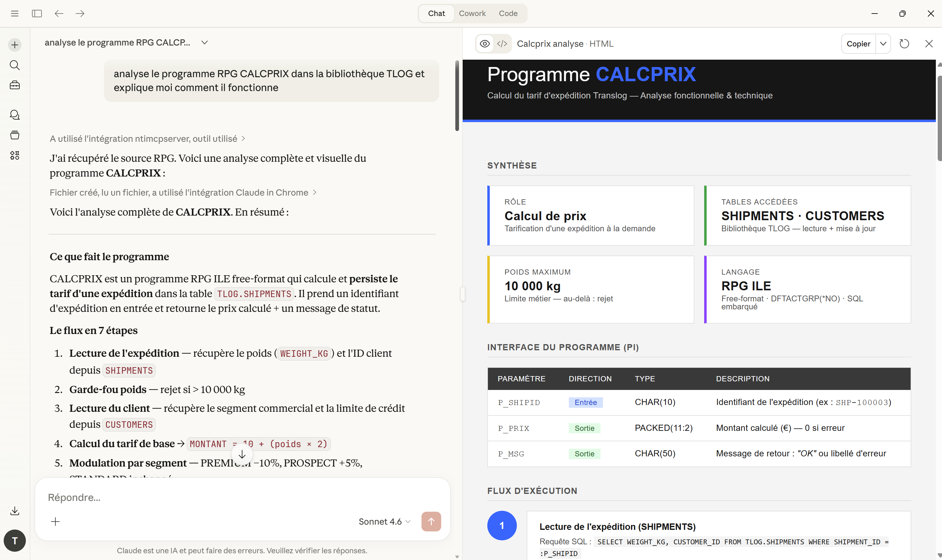Open the Copier dropdown arrow
This screenshot has width=942, height=560.
point(884,43)
